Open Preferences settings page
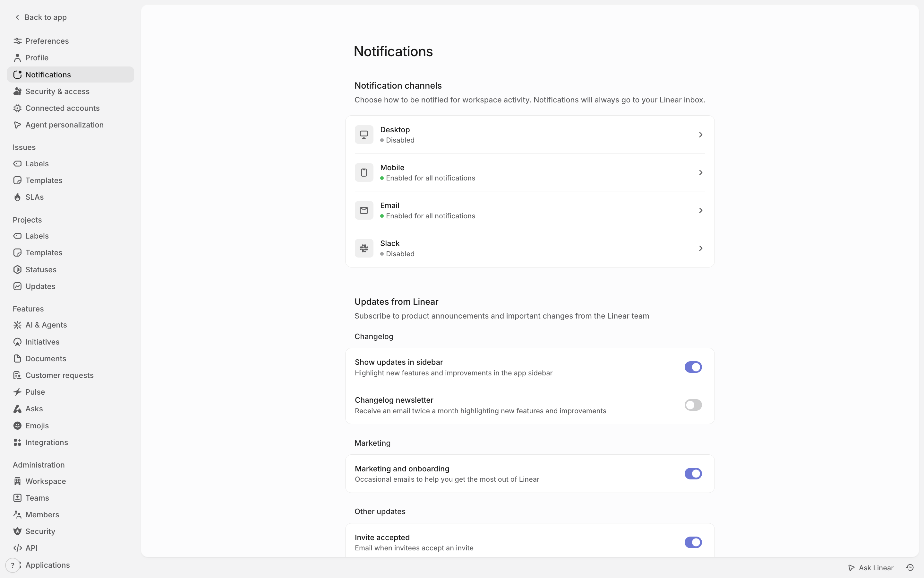This screenshot has height=578, width=924. coord(71,41)
